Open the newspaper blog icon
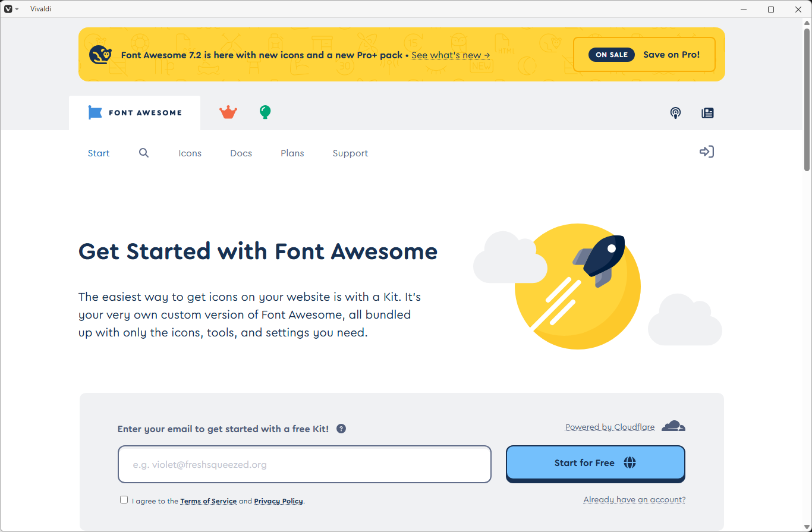 (707, 113)
